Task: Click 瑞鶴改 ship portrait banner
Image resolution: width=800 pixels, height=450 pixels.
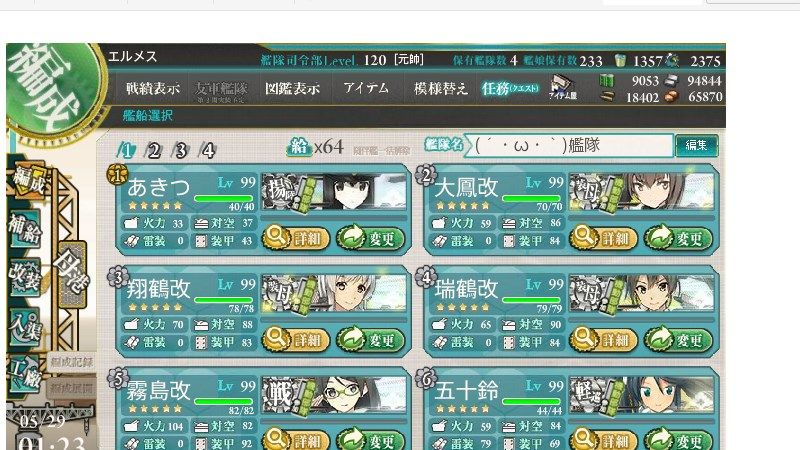Action: (x=642, y=293)
